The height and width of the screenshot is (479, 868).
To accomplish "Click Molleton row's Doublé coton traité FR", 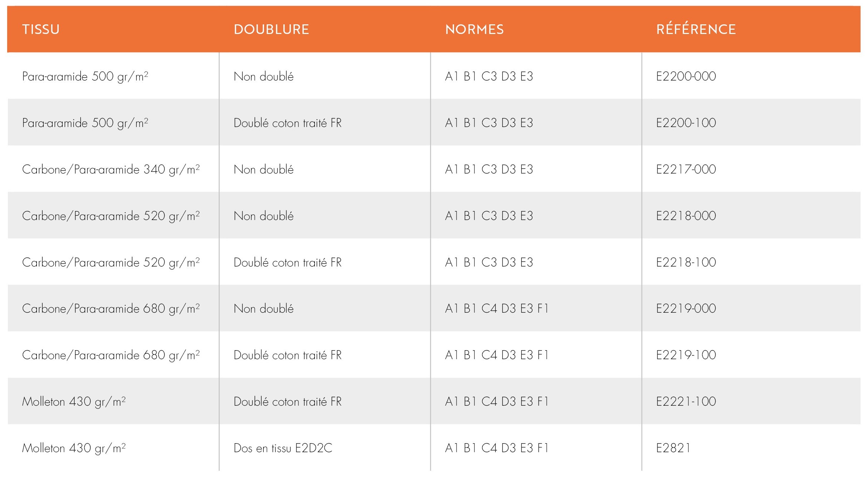I will pos(288,401).
